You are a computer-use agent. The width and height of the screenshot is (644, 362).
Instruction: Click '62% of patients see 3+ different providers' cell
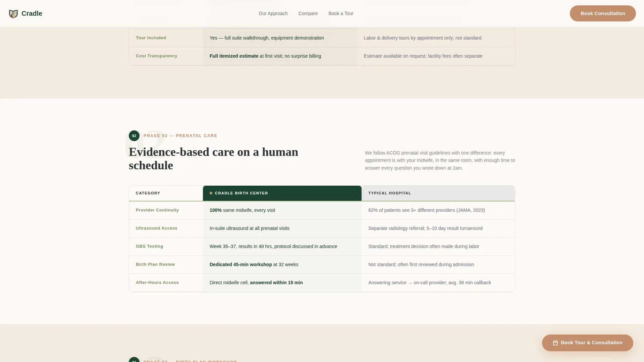pos(438,210)
